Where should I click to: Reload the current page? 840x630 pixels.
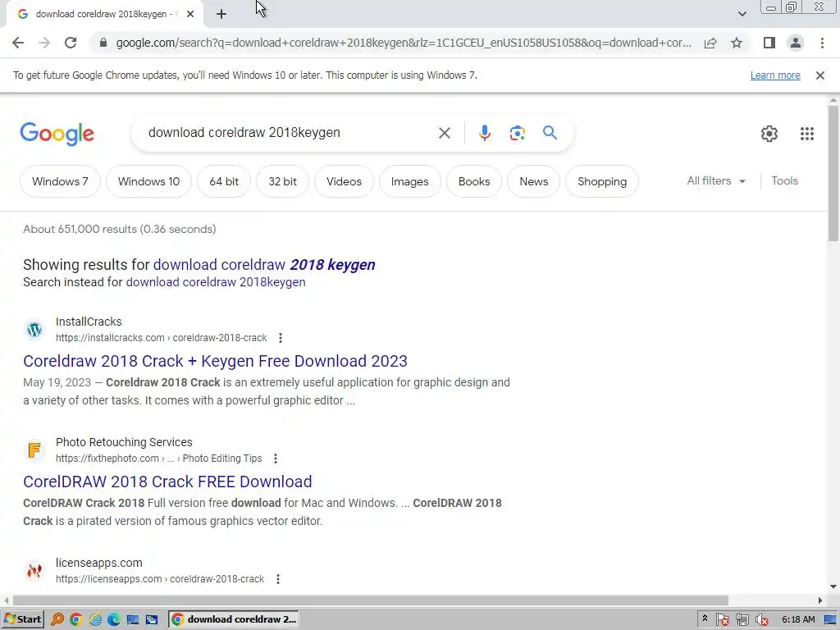tap(71, 43)
